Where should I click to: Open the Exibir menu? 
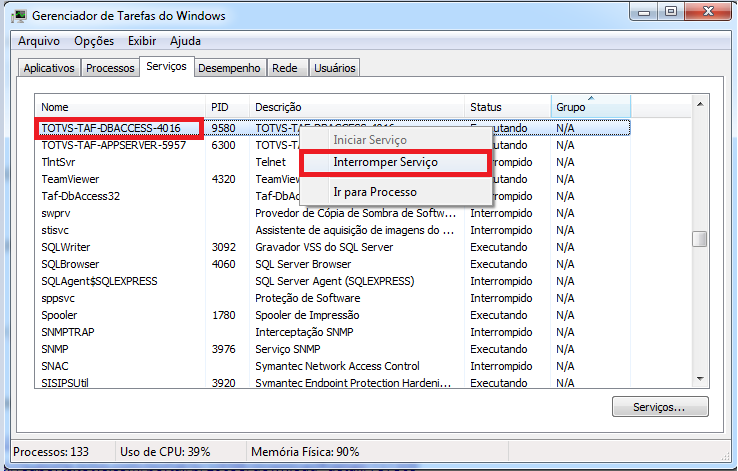142,41
